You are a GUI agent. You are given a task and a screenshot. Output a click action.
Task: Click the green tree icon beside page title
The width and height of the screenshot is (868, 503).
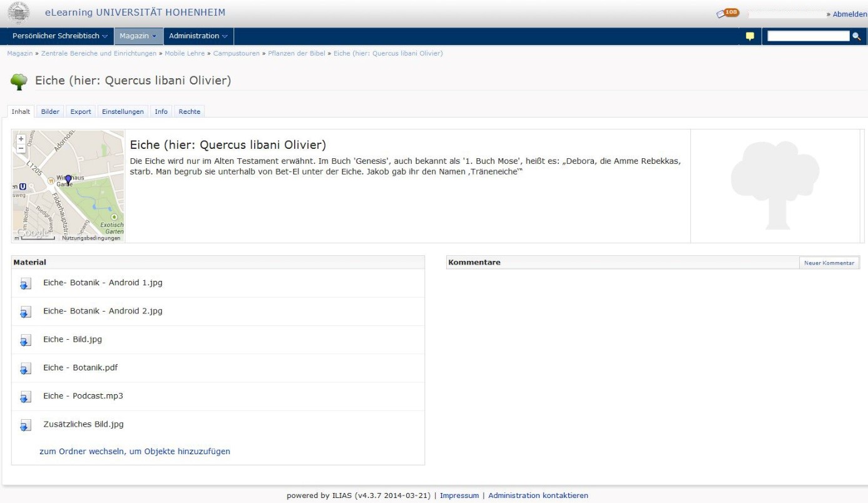[x=20, y=82]
